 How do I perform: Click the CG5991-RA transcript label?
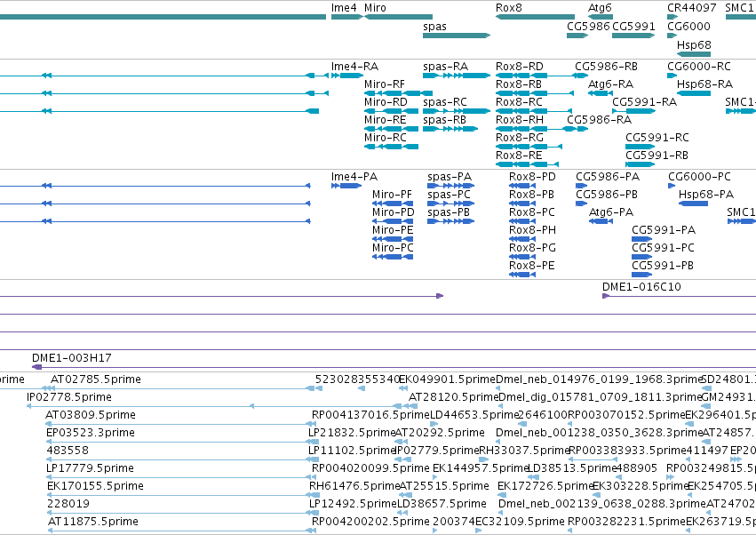[645, 102]
